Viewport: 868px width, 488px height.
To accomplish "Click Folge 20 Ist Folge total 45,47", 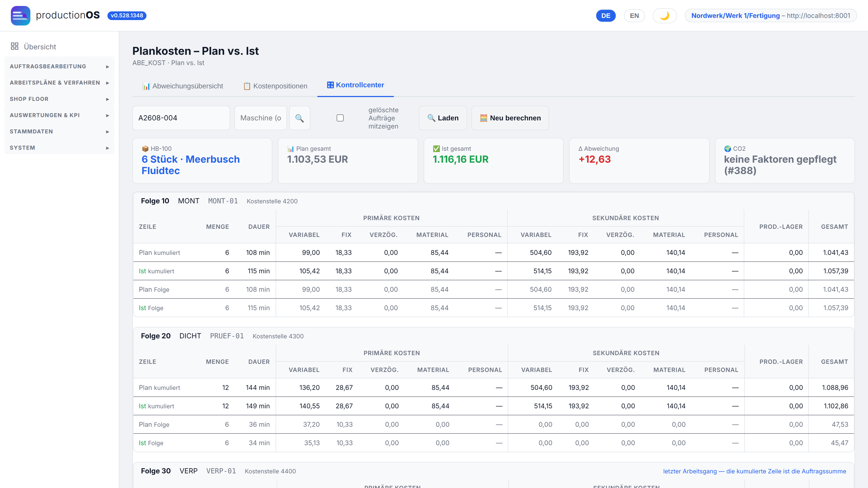I will pos(839,443).
